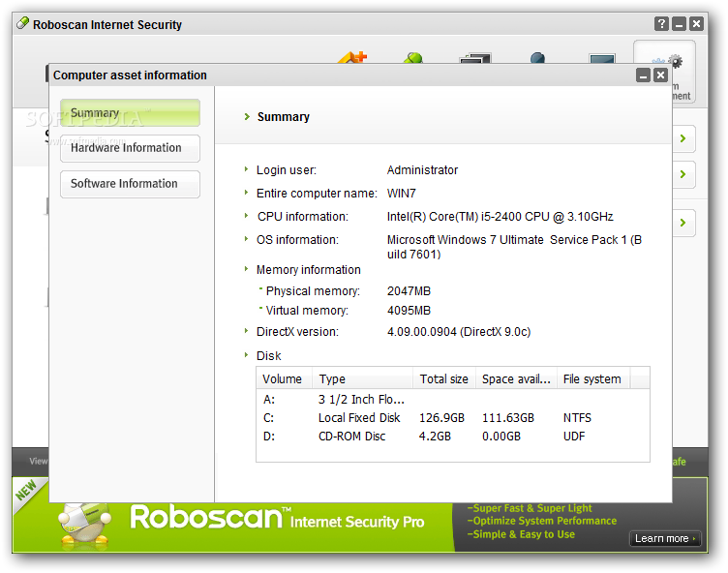Sort disk list by Type column
Viewport: 728px width, 573px height.
363,378
